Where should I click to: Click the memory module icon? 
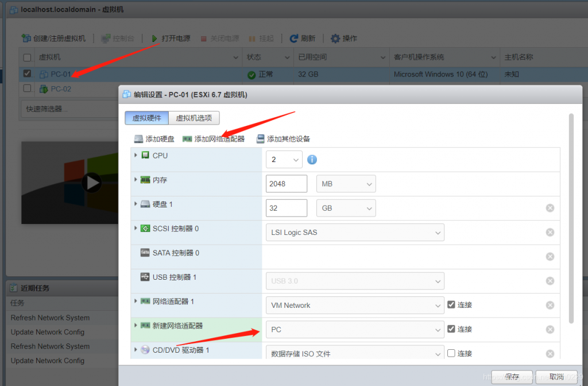pos(145,180)
